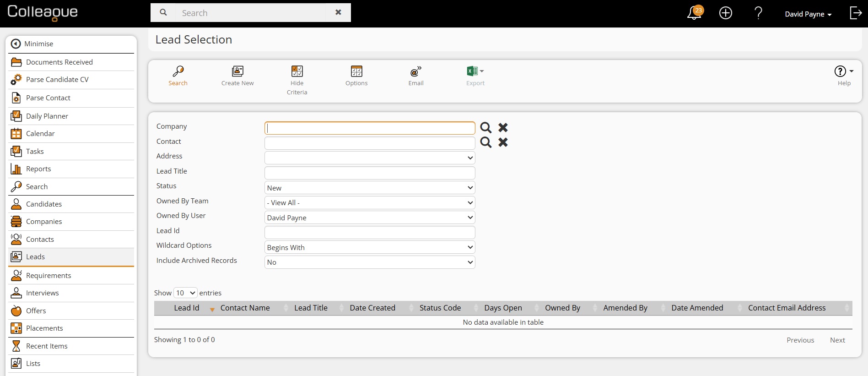Open the David Payne user menu

coord(808,14)
